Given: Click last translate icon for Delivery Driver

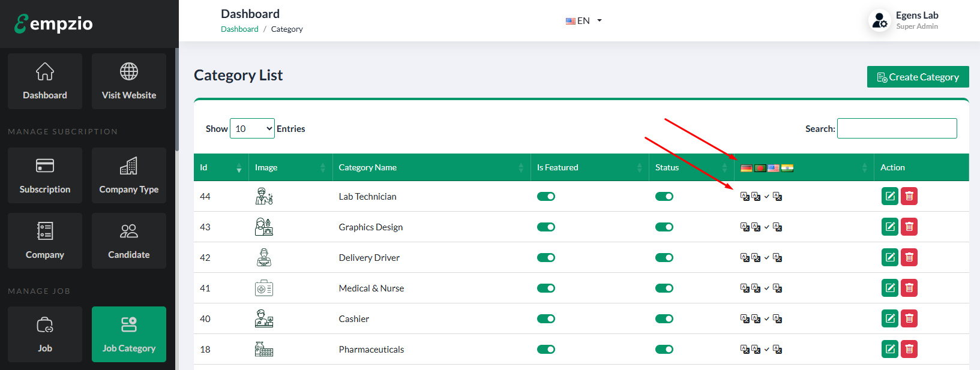Looking at the screenshot, I should (777, 258).
